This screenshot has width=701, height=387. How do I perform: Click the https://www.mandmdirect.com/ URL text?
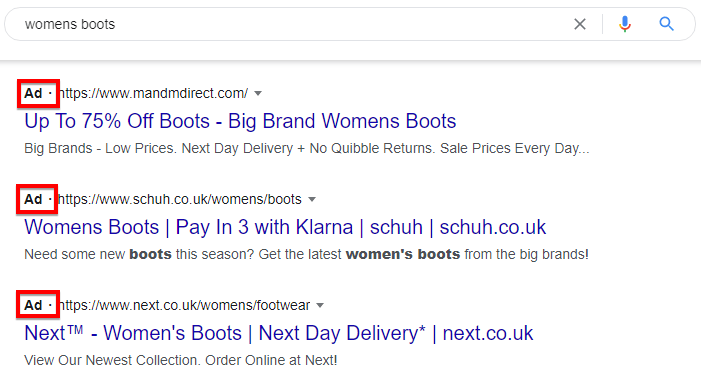coord(153,93)
